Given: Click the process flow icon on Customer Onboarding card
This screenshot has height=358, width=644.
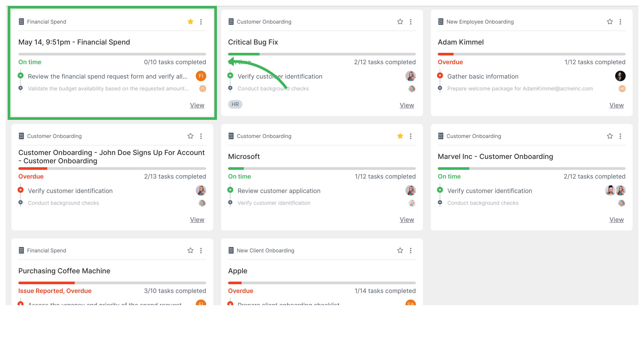Looking at the screenshot, I should (x=231, y=21).
